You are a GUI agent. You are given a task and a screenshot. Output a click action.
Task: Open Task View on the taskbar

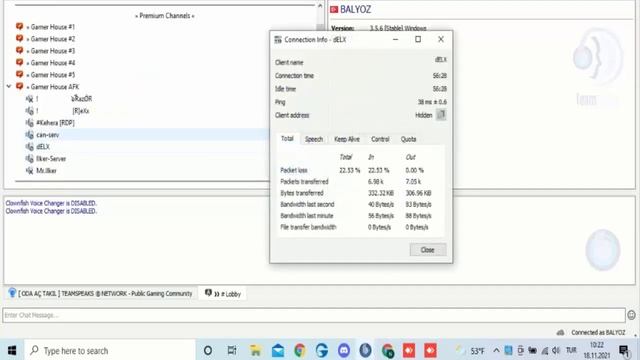coord(232,350)
